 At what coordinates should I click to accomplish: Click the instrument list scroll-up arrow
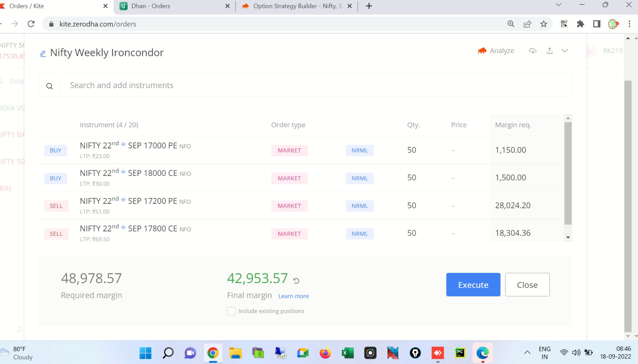(568, 118)
